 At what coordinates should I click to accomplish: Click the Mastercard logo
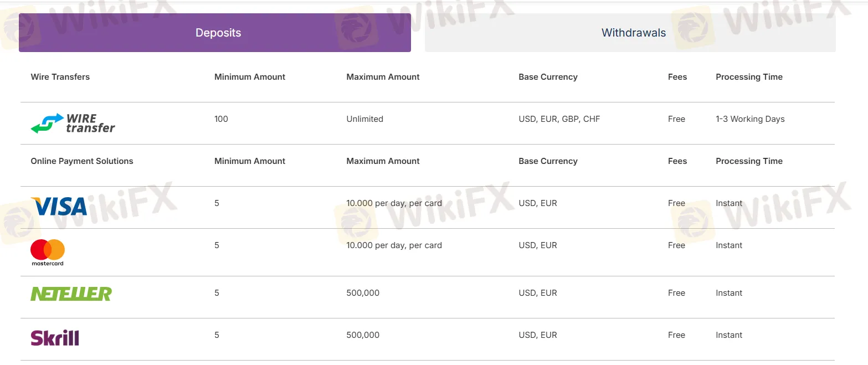[x=48, y=252]
